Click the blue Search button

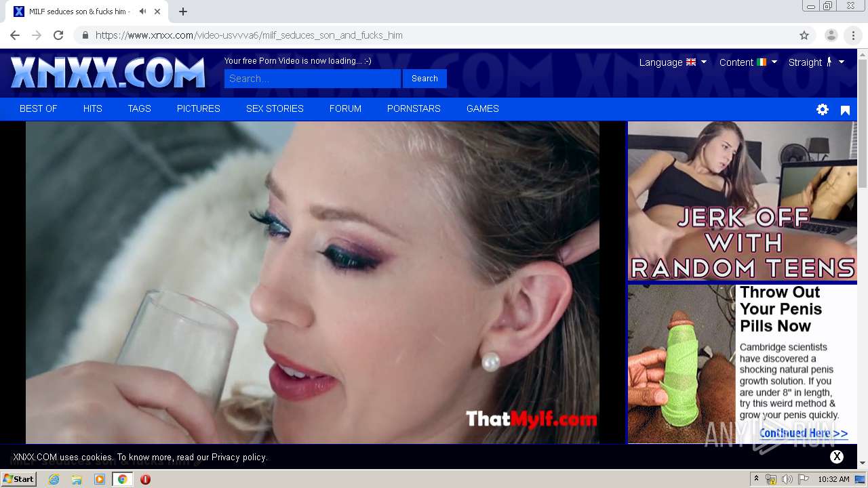click(425, 79)
